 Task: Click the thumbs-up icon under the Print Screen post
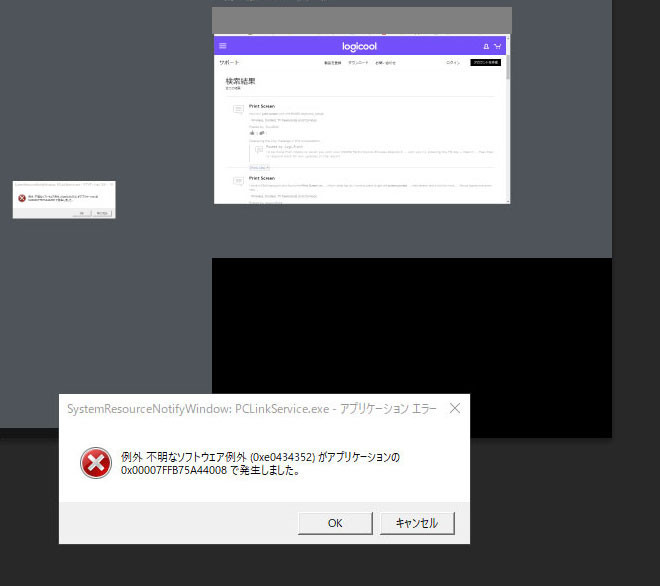point(252,133)
